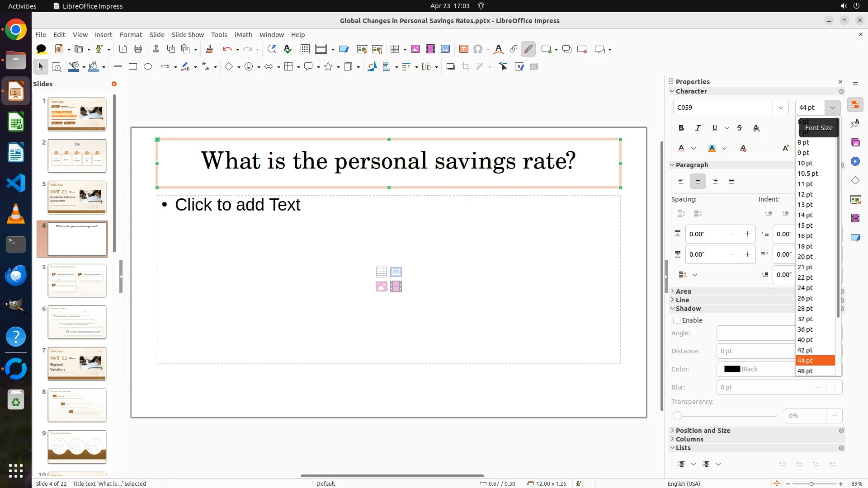Select the Rectangle shape tool
Image resolution: width=868 pixels, height=488 pixels.
coord(133,67)
